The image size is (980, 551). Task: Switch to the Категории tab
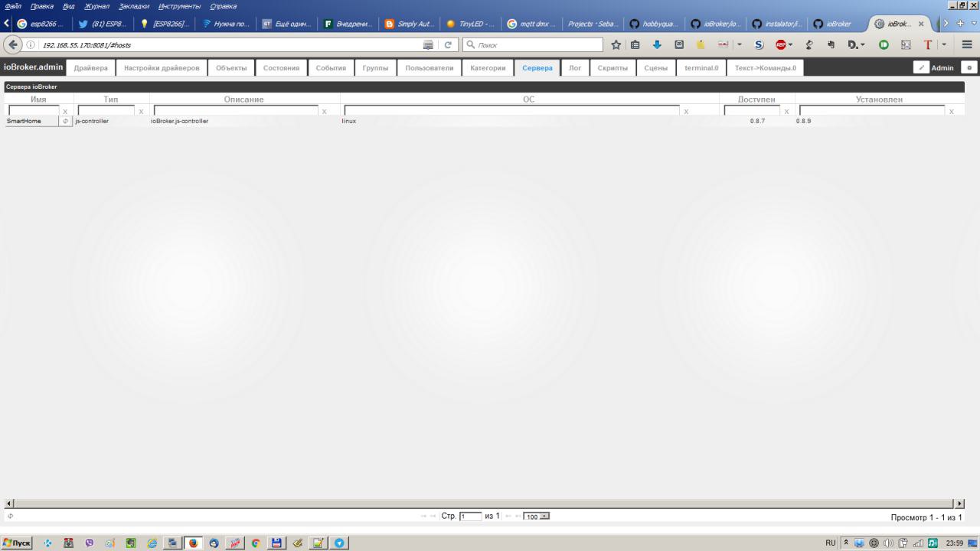tap(488, 68)
